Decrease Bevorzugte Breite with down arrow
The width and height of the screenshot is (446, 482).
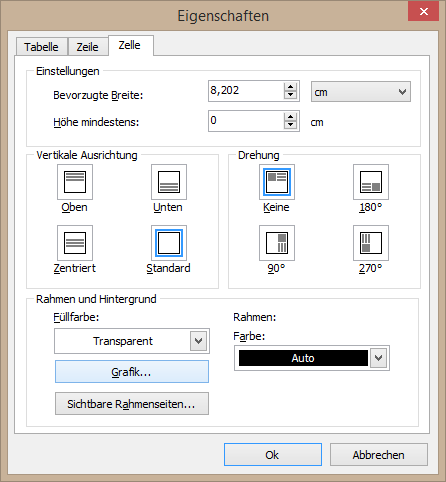point(290,95)
